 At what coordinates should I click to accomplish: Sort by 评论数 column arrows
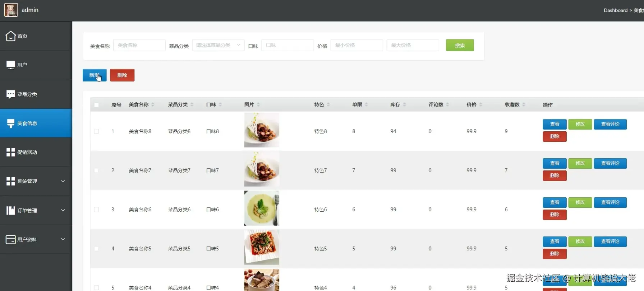[x=447, y=104]
